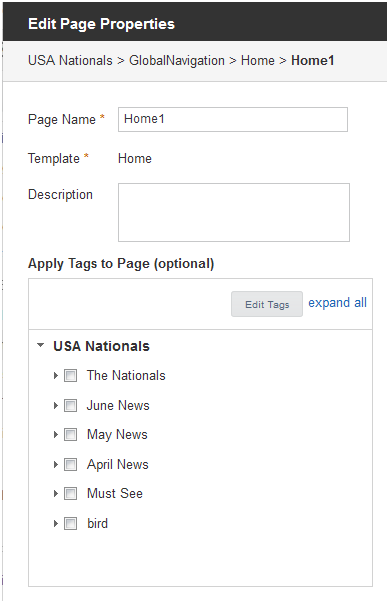Click the Page Name input field
Viewport: 389px width, 603px height.
(233, 120)
